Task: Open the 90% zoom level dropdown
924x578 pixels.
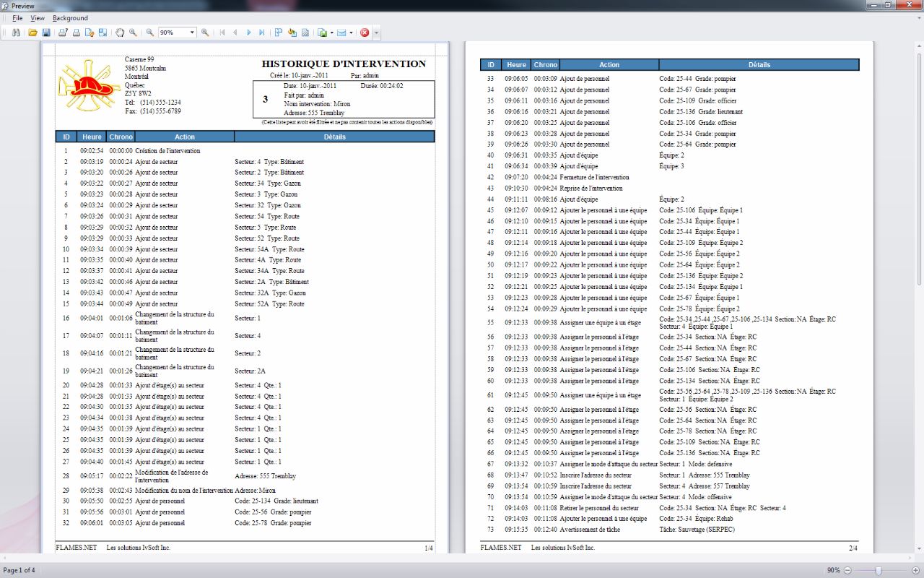Action: point(192,33)
